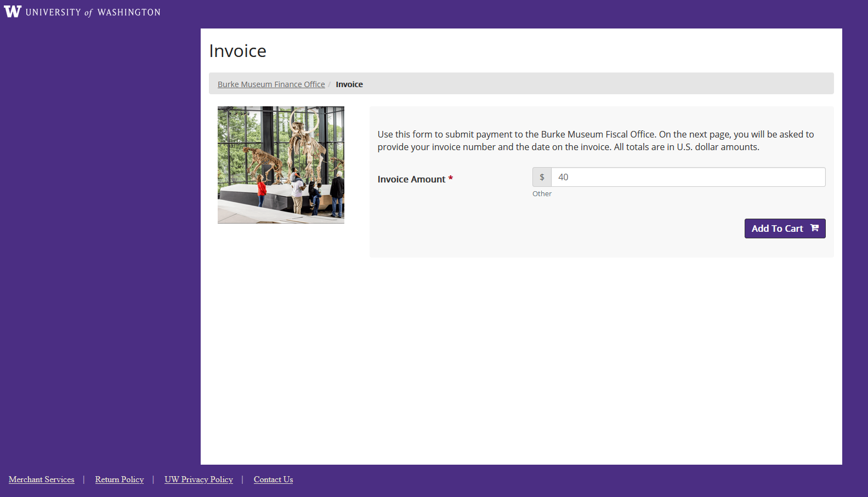The image size is (868, 497).
Task: Click the Add To Cart button
Action: point(785,228)
